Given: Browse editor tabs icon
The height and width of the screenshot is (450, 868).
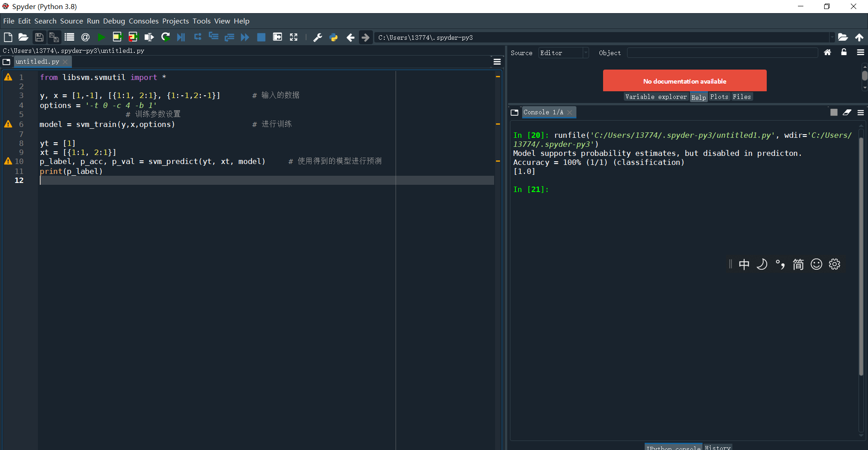Looking at the screenshot, I should tap(6, 62).
